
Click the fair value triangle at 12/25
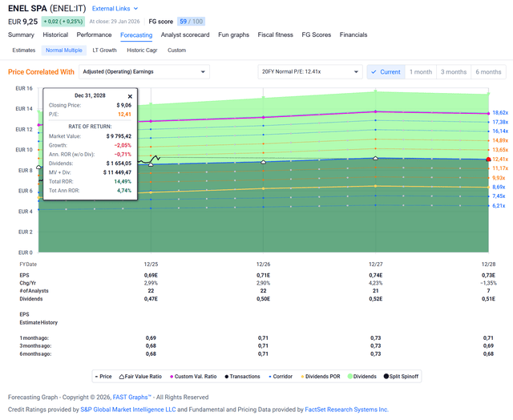tap(151, 164)
